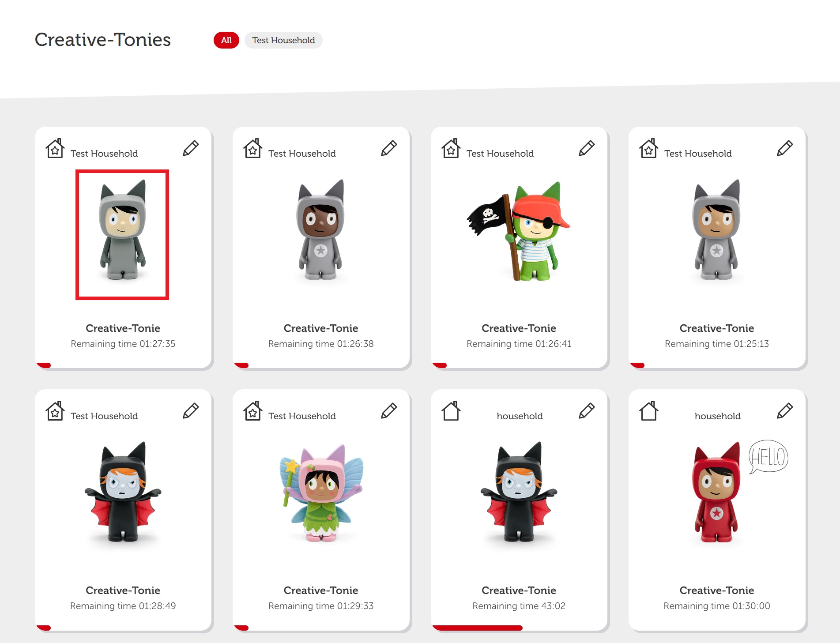This screenshot has height=643, width=840.
Task: Open the pirate Tonie figure image
Action: coord(519,231)
